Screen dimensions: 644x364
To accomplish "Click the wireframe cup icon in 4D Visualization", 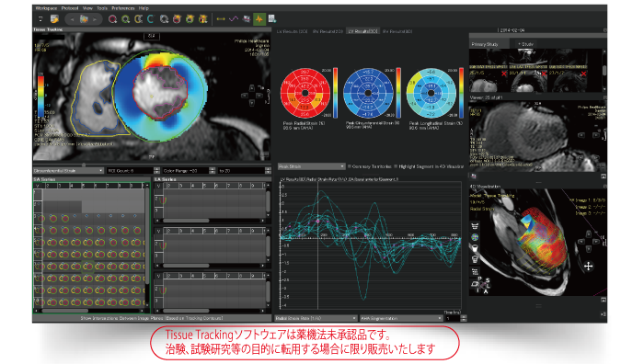I will pyautogui.click(x=475, y=259).
